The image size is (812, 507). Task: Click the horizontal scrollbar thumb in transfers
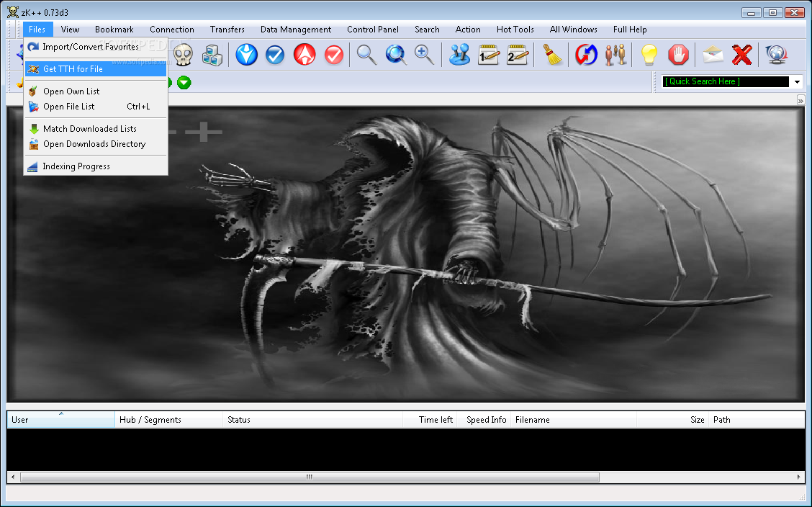pos(310,477)
